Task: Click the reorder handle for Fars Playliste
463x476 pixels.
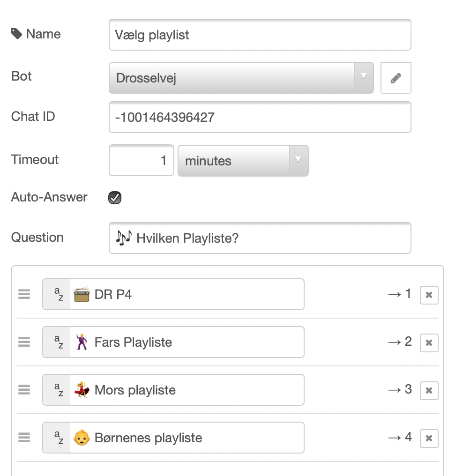Action: [24, 342]
